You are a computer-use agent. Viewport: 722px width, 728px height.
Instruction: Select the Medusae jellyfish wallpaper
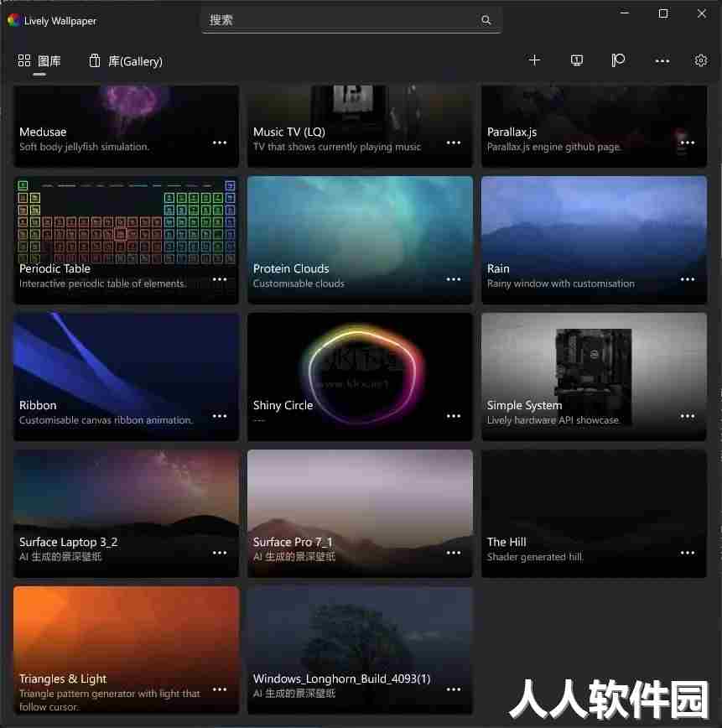tap(127, 126)
